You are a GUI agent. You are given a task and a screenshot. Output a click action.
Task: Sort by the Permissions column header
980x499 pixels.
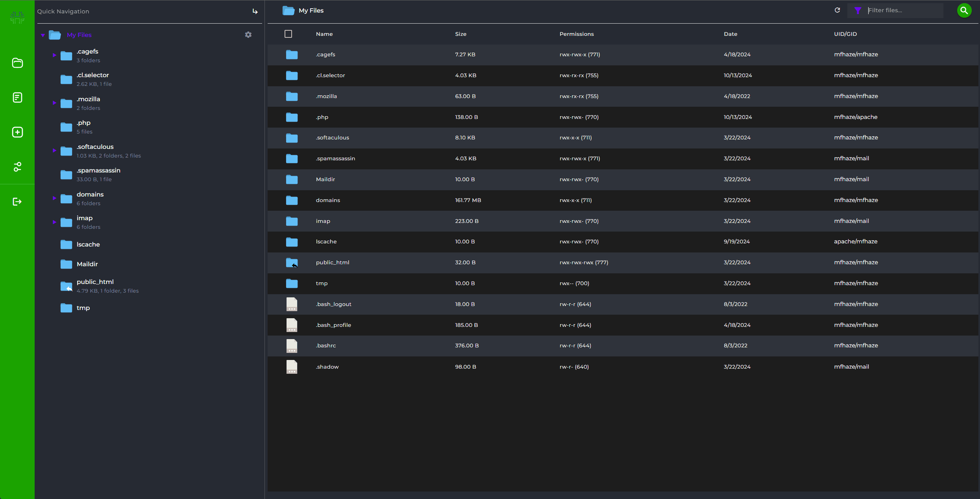pos(577,34)
